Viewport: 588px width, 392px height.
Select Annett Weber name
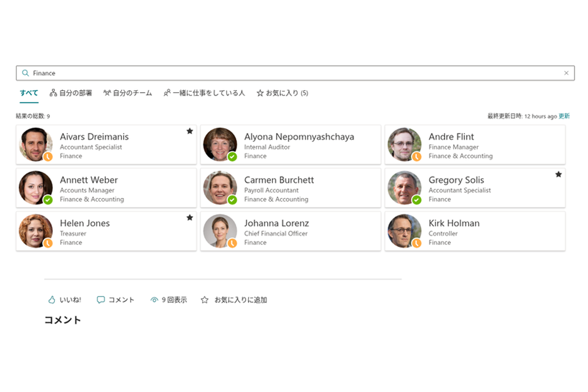(89, 180)
